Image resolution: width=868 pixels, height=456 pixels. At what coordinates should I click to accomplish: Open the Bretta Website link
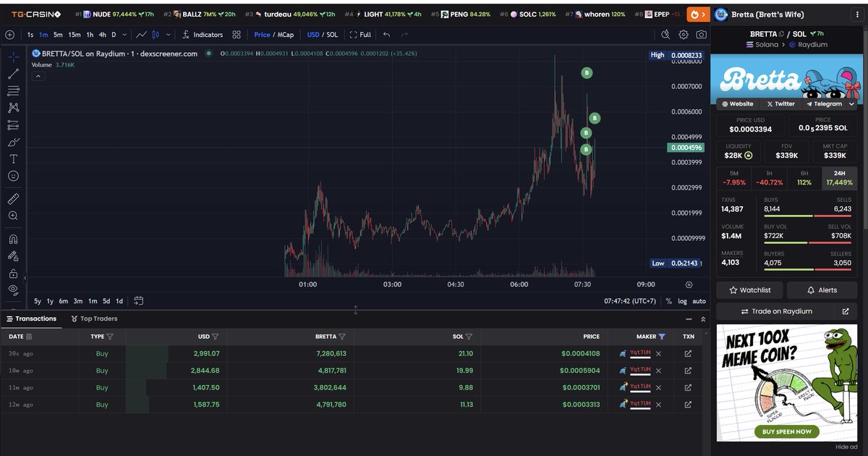point(737,104)
